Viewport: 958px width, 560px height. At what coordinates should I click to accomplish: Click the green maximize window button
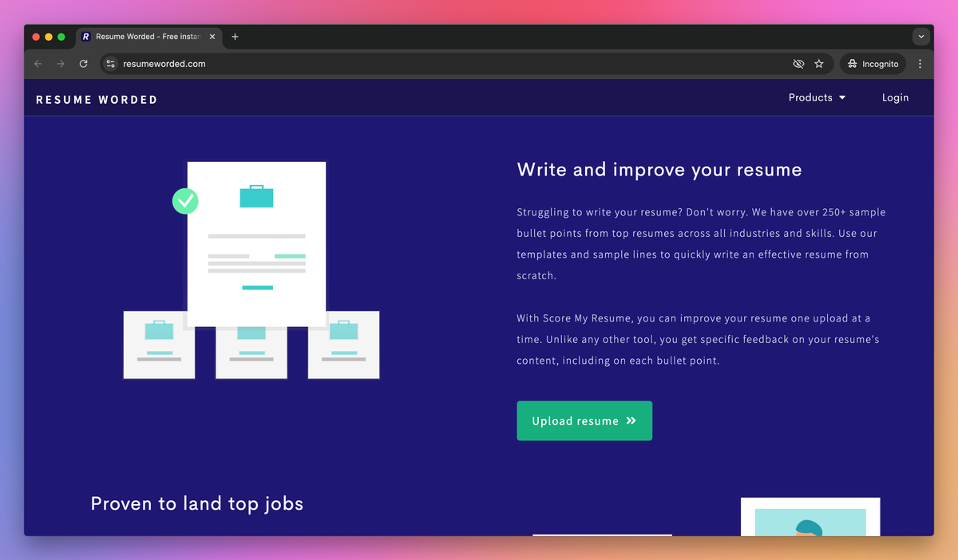pyautogui.click(x=61, y=37)
